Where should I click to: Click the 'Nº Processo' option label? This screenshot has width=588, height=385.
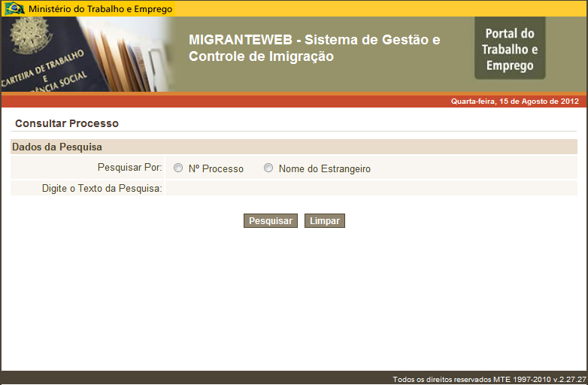[x=216, y=169]
